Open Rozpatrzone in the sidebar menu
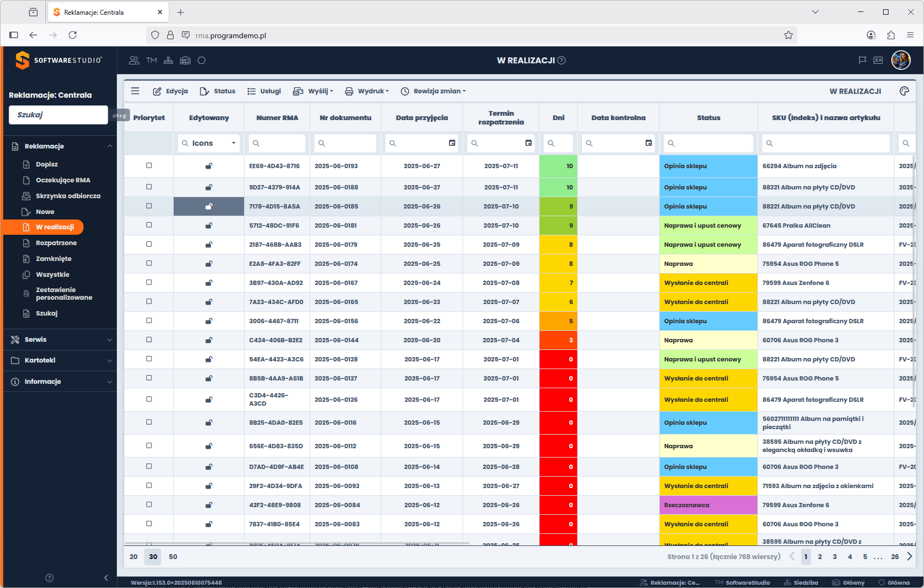Screen dimensions: 924x588 tap(56, 243)
